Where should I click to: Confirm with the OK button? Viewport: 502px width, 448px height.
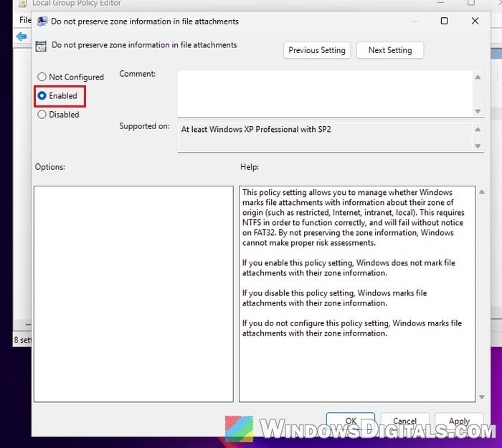click(x=351, y=421)
